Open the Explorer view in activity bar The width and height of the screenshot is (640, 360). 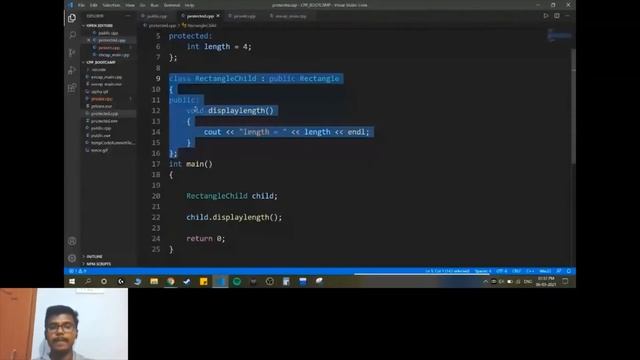pos(72,18)
